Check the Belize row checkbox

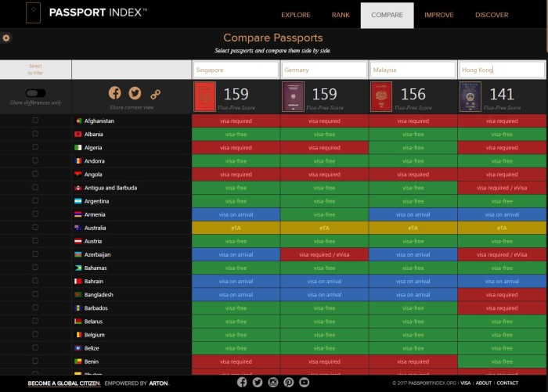coord(35,347)
